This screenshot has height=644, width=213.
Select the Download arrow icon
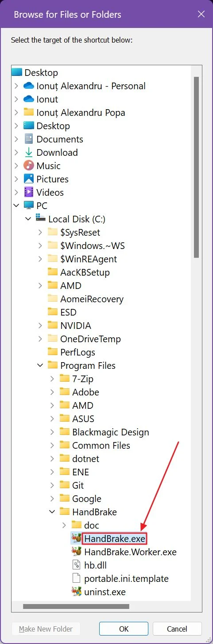(x=29, y=152)
